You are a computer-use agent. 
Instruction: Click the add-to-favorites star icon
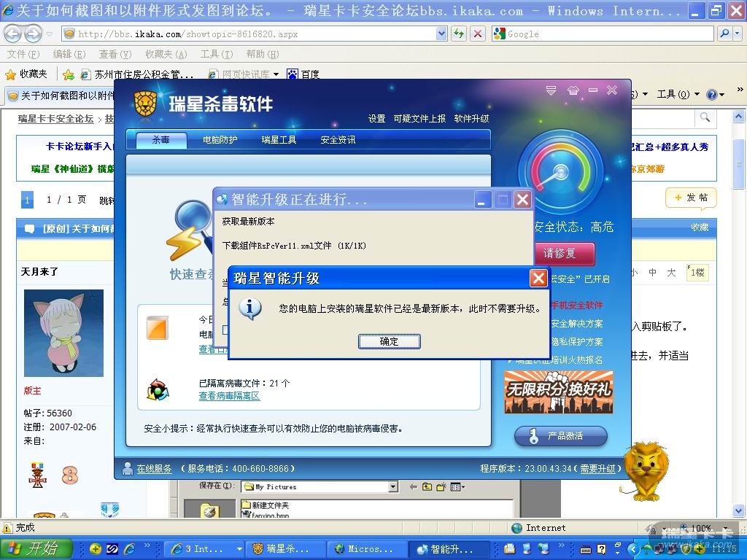(69, 75)
